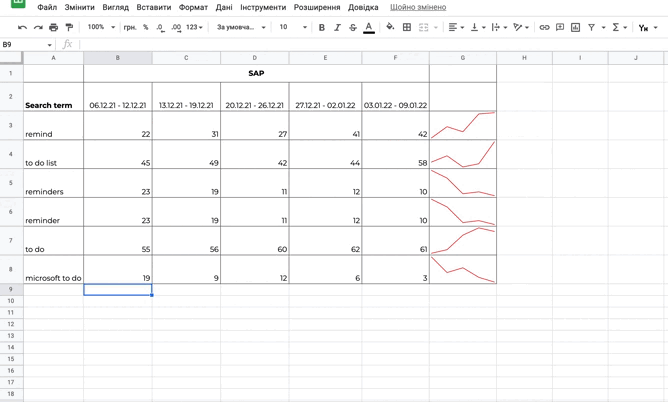Expand the input tools dropdown arrow

[655, 27]
